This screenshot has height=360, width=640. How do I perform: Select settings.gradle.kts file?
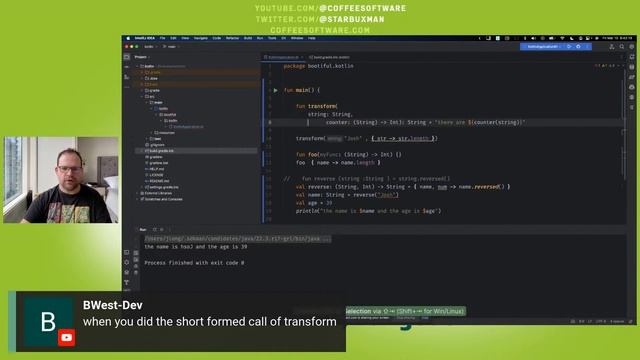tap(162, 187)
